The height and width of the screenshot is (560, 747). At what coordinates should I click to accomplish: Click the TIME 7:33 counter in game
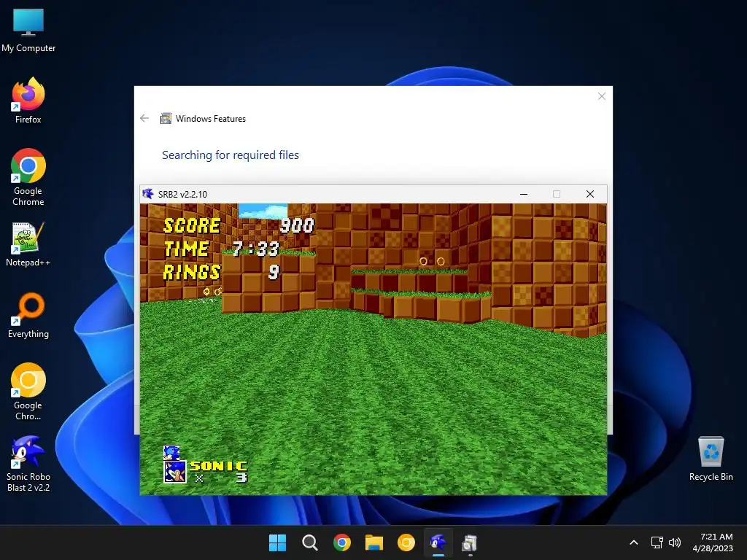click(222, 249)
